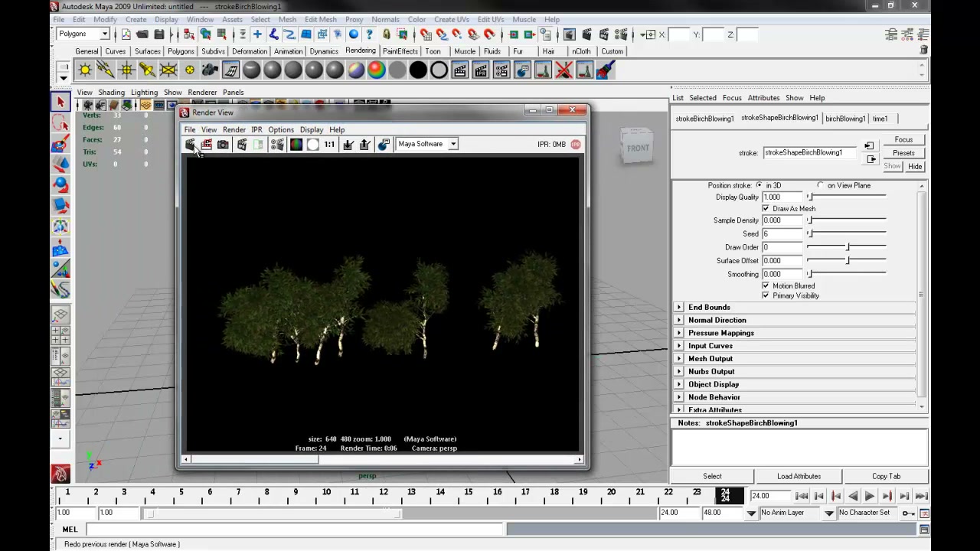Click Redo previous render in Render View
980x551 pixels.
tap(190, 145)
